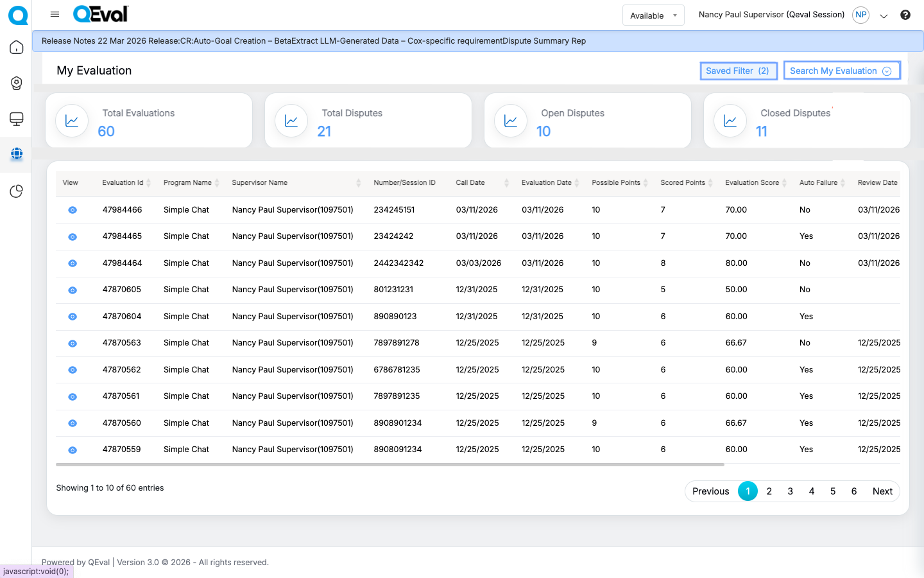Open the globe icon in sidebar
The height and width of the screenshot is (578, 924).
point(17,153)
